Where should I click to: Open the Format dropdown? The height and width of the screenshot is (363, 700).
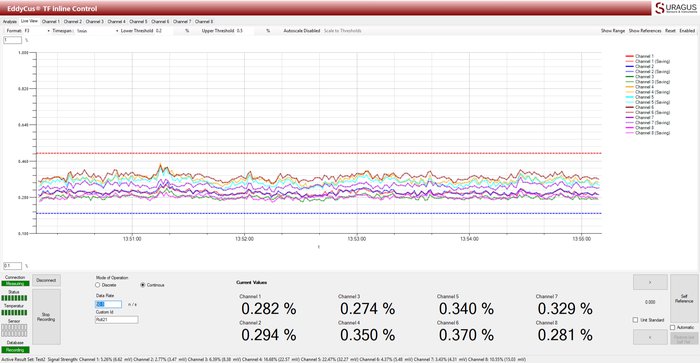point(38,31)
